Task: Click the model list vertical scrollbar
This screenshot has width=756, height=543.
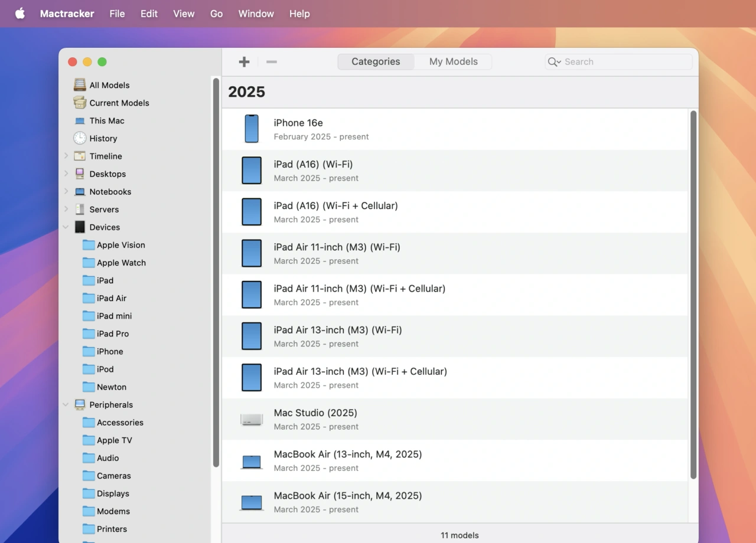Action: pyautogui.click(x=693, y=295)
